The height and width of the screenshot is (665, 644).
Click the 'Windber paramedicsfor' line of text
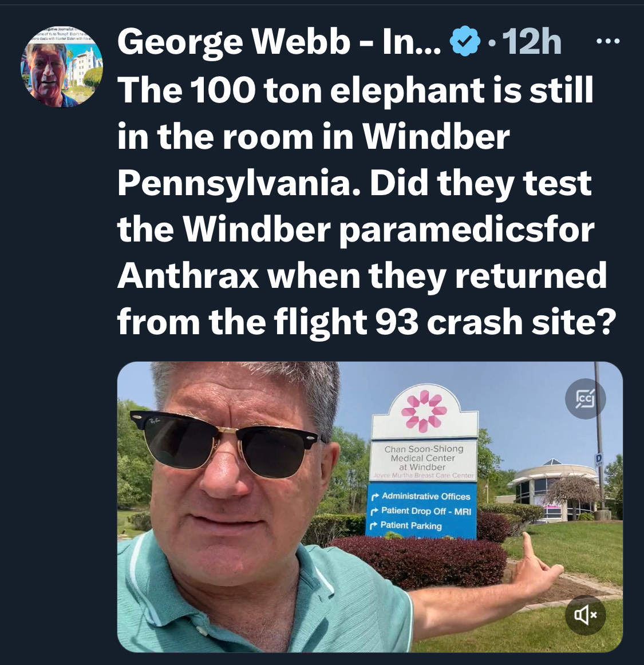click(356, 230)
